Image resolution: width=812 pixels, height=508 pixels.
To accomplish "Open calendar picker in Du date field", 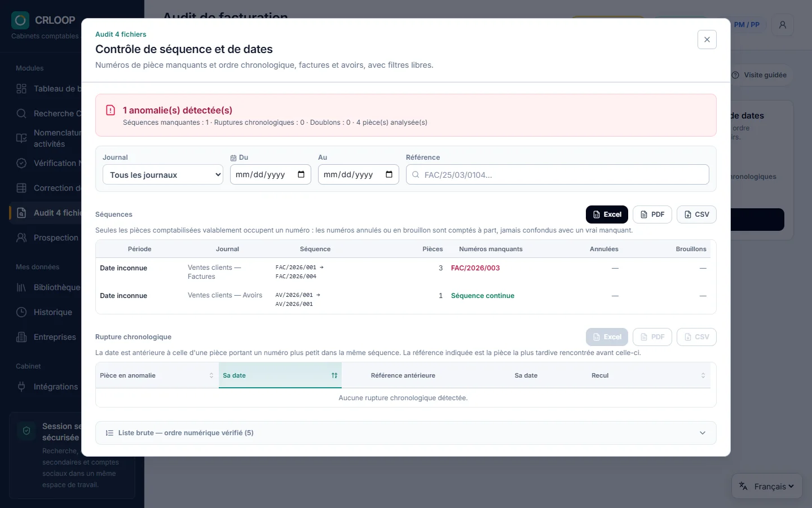I will 301,174.
